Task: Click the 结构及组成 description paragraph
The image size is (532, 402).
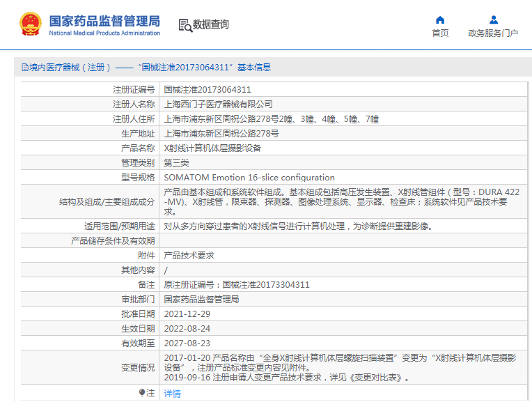Action: tap(341, 201)
